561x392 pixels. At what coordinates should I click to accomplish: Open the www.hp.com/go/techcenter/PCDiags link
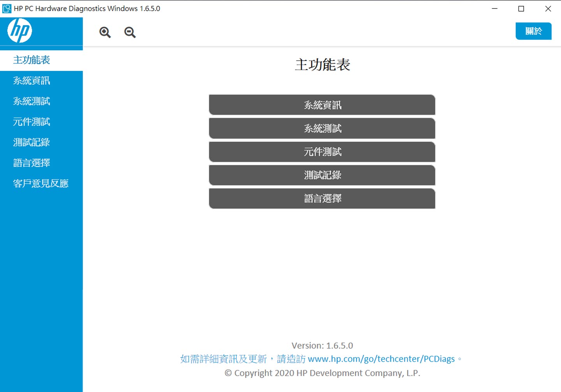click(x=381, y=359)
